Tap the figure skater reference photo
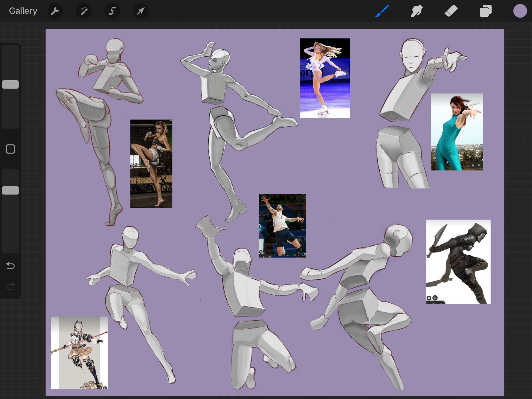This screenshot has height=399, width=532. point(325,78)
